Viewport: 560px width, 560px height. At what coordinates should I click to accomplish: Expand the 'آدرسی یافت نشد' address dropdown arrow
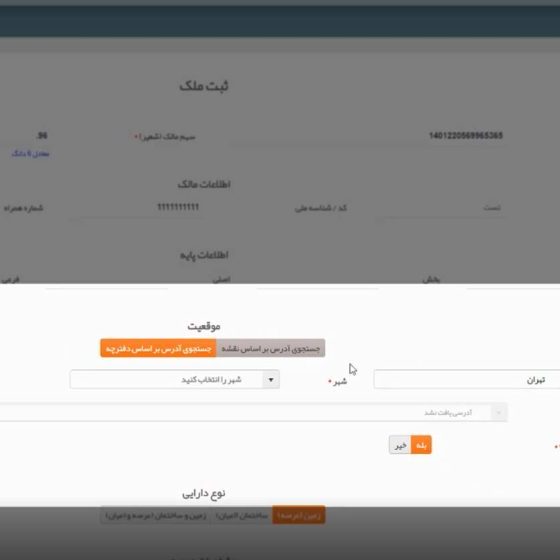[x=499, y=412]
